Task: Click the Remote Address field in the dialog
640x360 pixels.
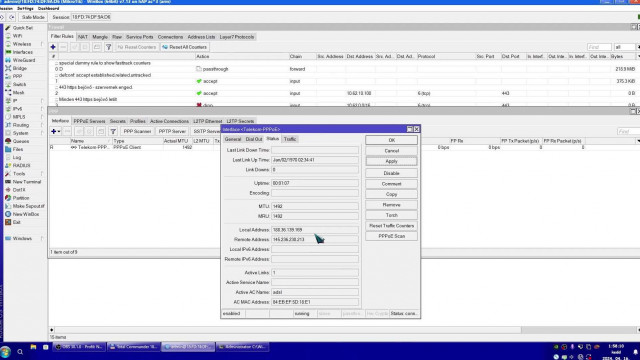Action: tap(315, 240)
